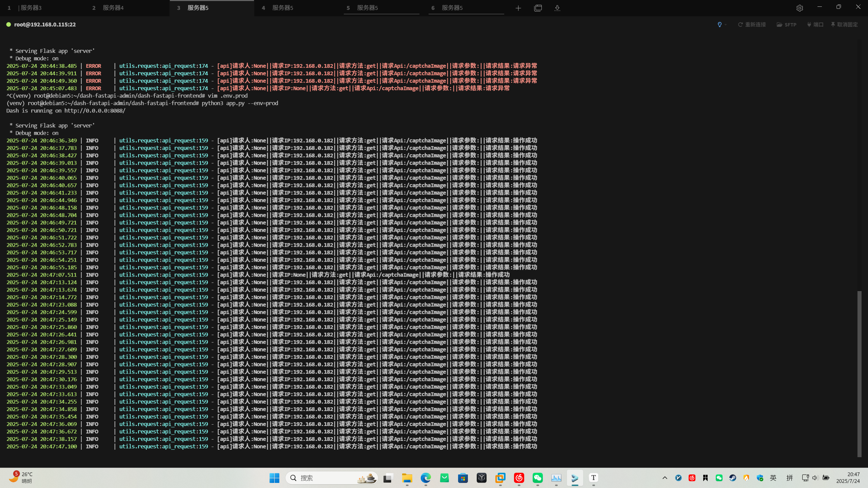Screen dimensions: 868x488
Task: Toggle the 英 input language indicator
Action: [x=773, y=478]
